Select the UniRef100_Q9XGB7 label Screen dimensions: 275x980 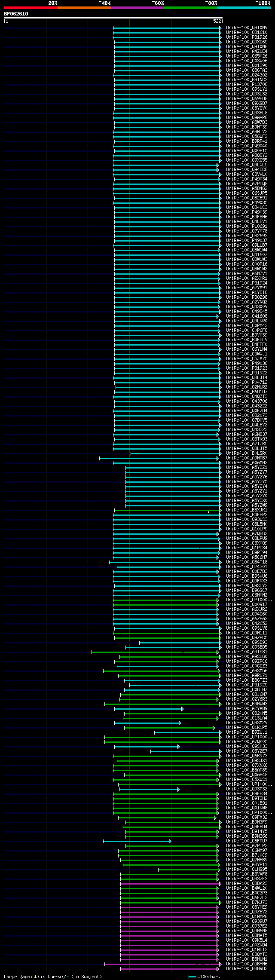coord(247,104)
